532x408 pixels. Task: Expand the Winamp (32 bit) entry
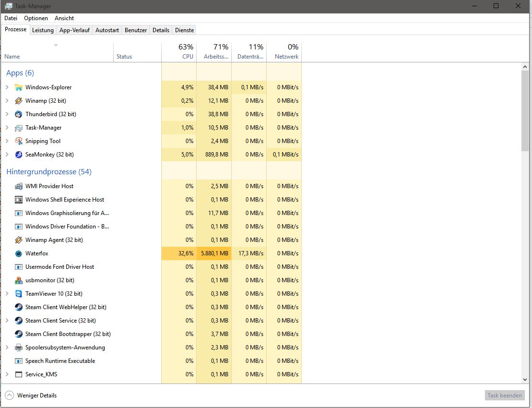pyautogui.click(x=7, y=101)
